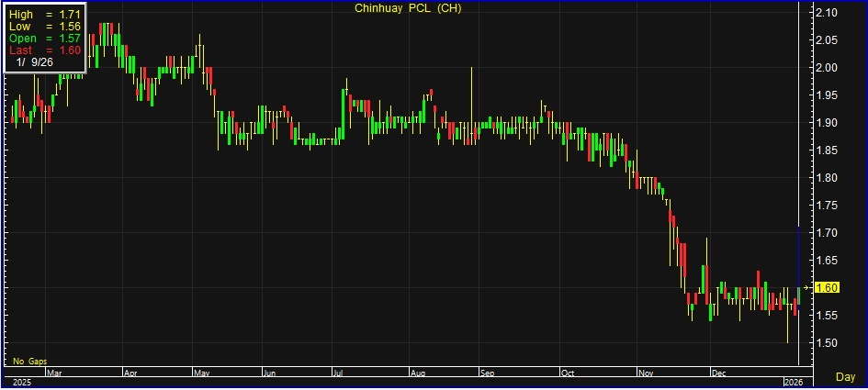The image size is (868, 390).
Task: Click the 2.10 level on the price axis
Action: point(828,13)
